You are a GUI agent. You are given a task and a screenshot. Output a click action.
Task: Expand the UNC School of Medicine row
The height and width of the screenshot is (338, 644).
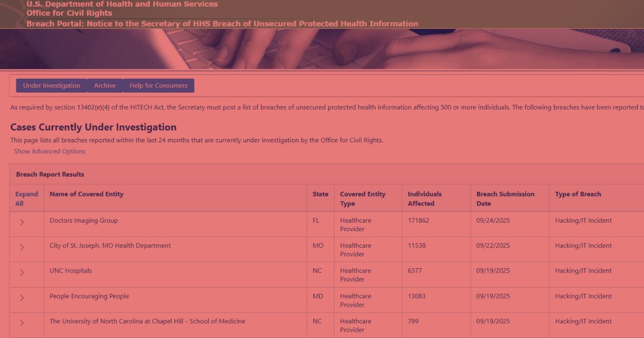[22, 323]
